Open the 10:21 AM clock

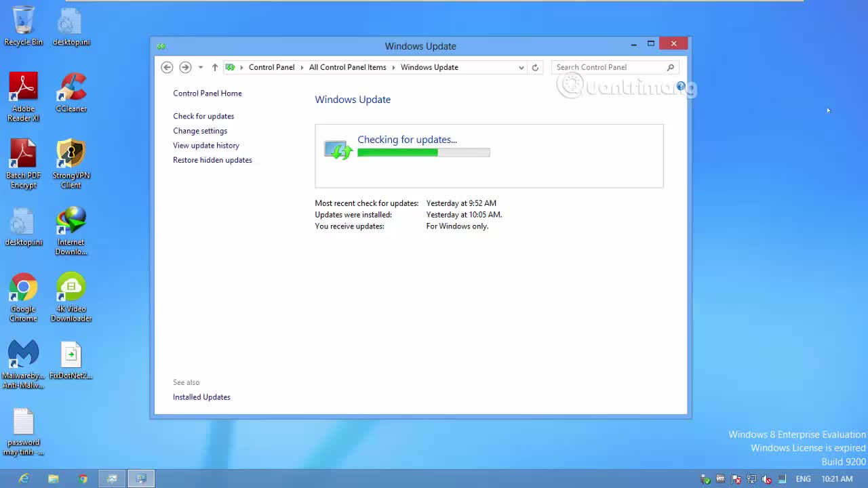coord(837,479)
